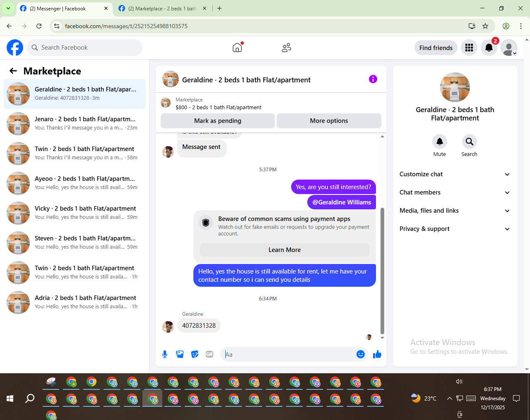Click the install app icon in address bar

click(x=472, y=26)
